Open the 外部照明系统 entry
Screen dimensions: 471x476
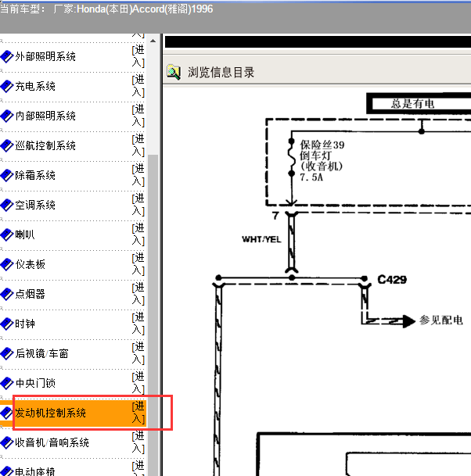click(x=45, y=57)
